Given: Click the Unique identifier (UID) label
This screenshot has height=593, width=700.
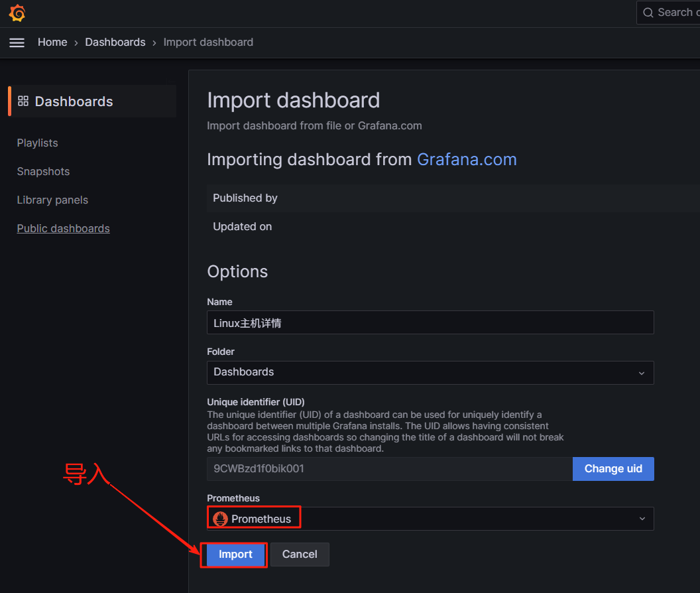Looking at the screenshot, I should pyautogui.click(x=256, y=402).
